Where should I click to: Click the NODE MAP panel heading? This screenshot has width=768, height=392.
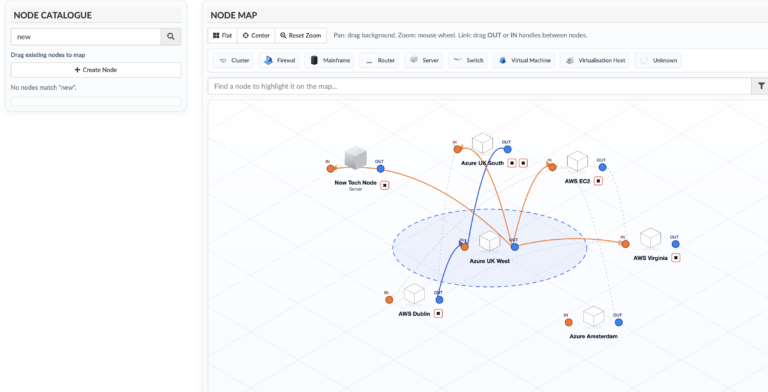click(x=234, y=15)
